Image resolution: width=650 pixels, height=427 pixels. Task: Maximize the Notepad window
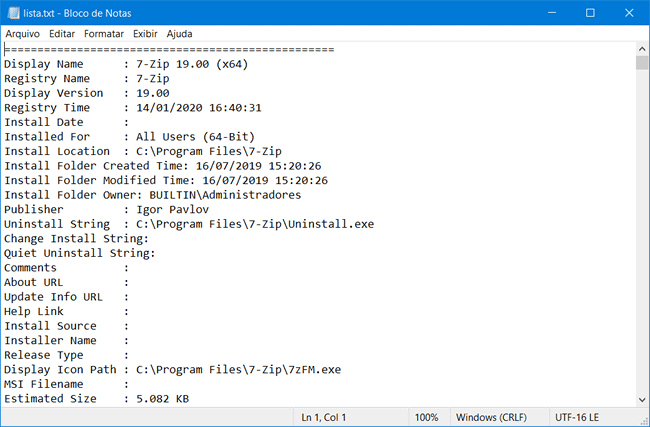(x=590, y=12)
